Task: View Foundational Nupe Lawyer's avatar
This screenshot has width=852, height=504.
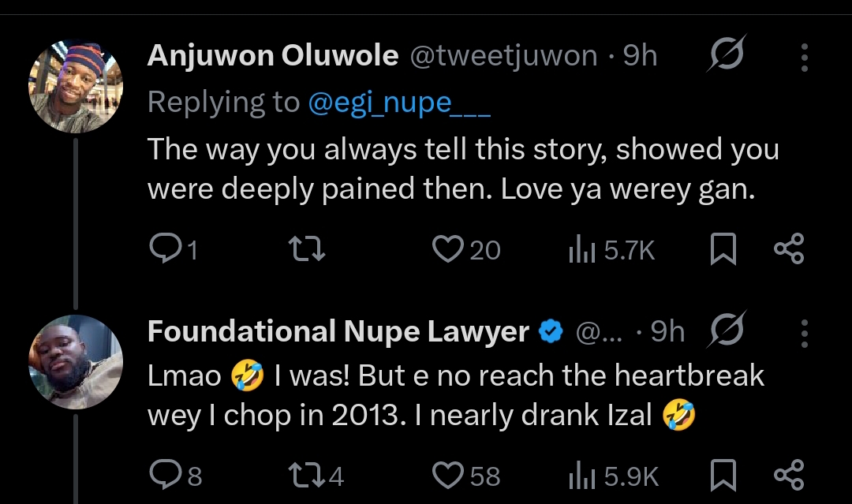Action: (x=75, y=362)
